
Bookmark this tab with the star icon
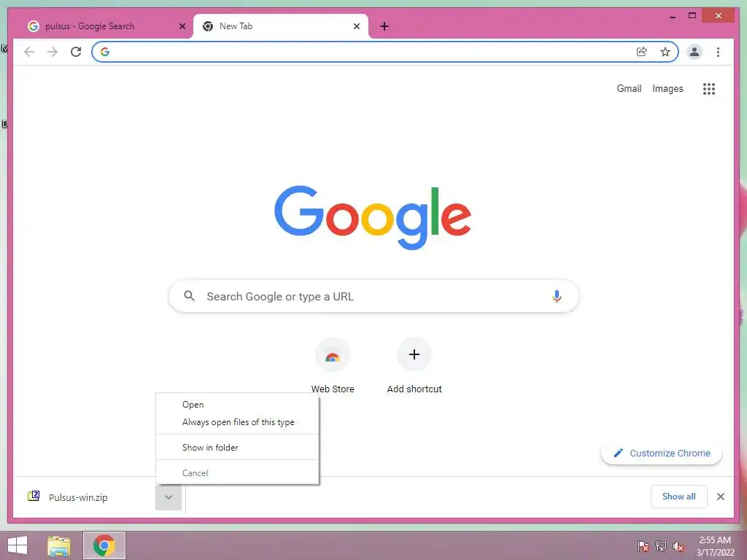(665, 52)
